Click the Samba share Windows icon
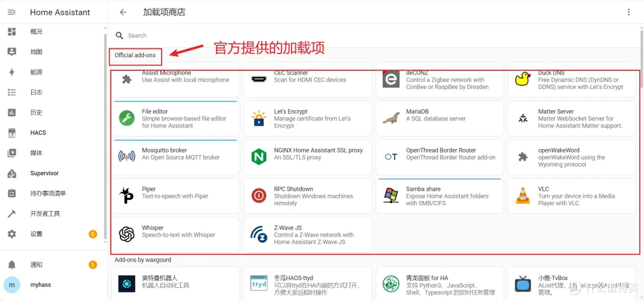Screen dimensions: 644x301 (391, 196)
